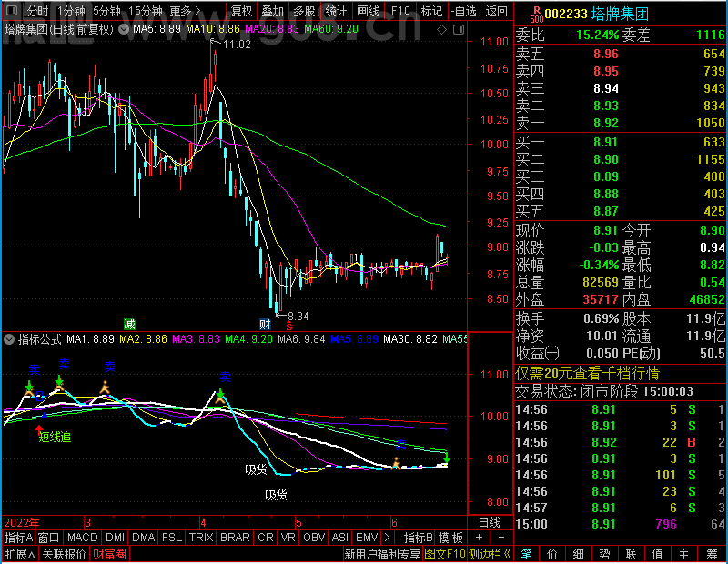Select the 15分钟 period
The height and width of the screenshot is (564, 728).
146,11
